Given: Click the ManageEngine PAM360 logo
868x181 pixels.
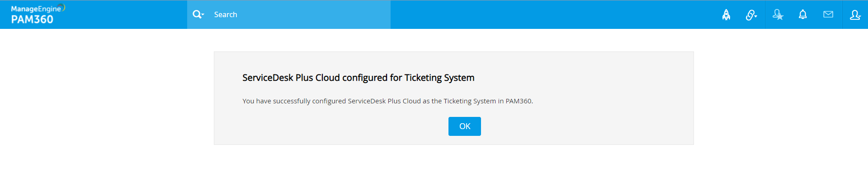Looking at the screenshot, I should click(x=36, y=14).
